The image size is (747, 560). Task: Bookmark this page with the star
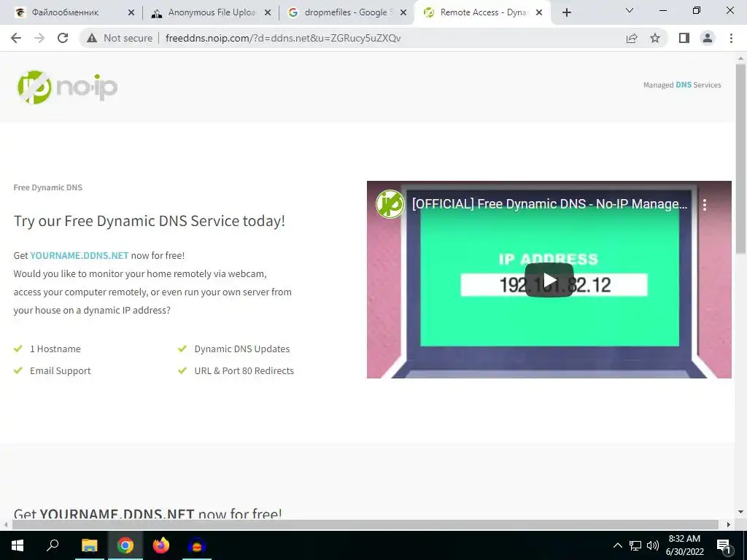click(655, 38)
